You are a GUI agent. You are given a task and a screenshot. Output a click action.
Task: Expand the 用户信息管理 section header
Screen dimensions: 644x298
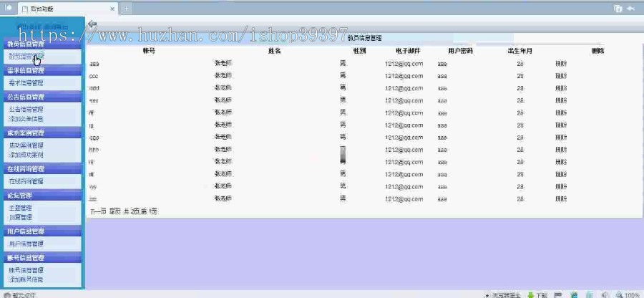tap(42, 231)
